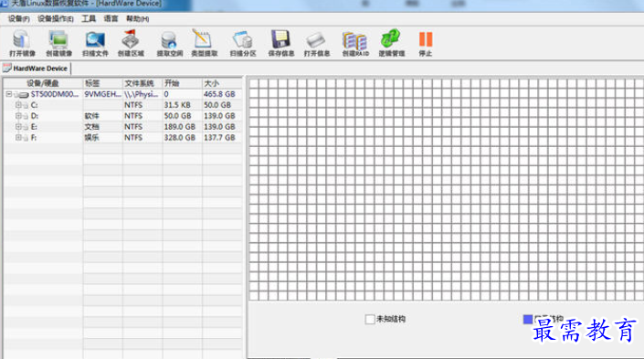Expand the E: partition node
Image resolution: width=644 pixels, height=359 pixels.
[18, 127]
